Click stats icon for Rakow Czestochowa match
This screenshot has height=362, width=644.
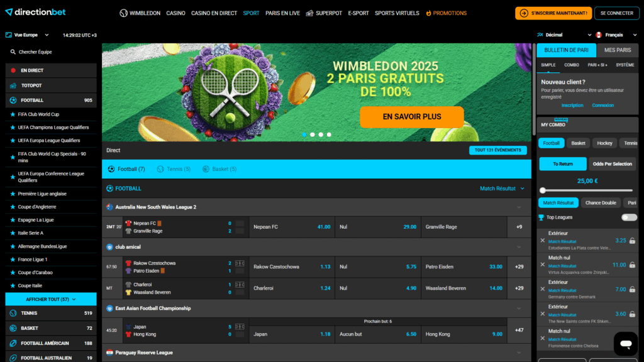(x=240, y=263)
